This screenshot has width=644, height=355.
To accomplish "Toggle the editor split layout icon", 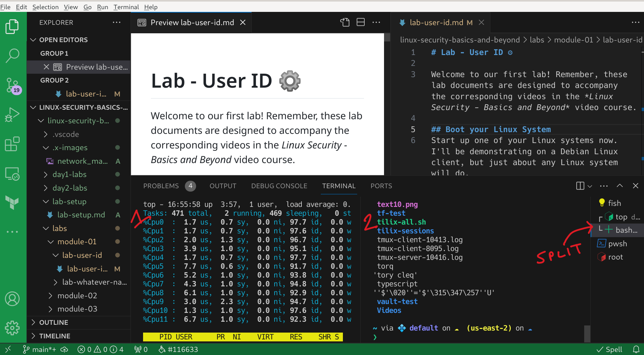I will click(x=361, y=22).
